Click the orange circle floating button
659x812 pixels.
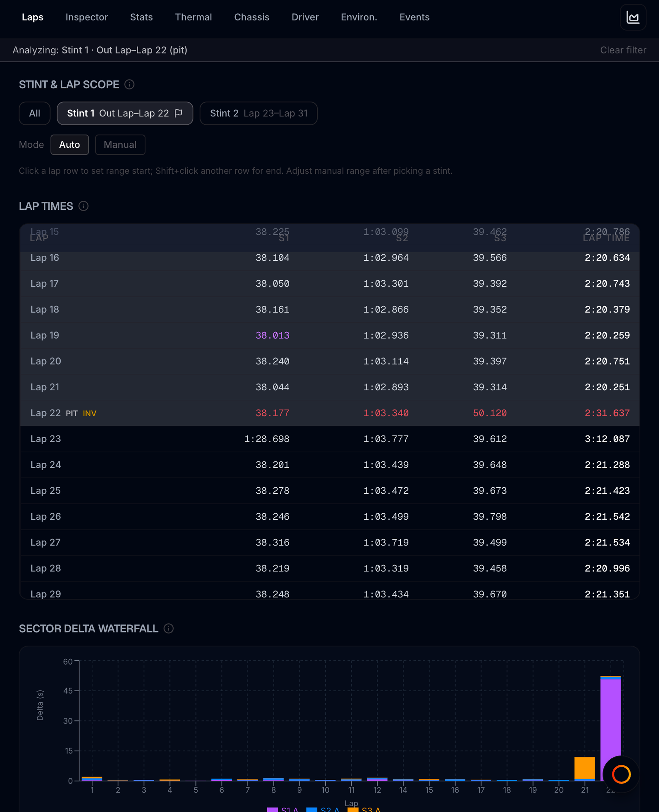point(621,774)
